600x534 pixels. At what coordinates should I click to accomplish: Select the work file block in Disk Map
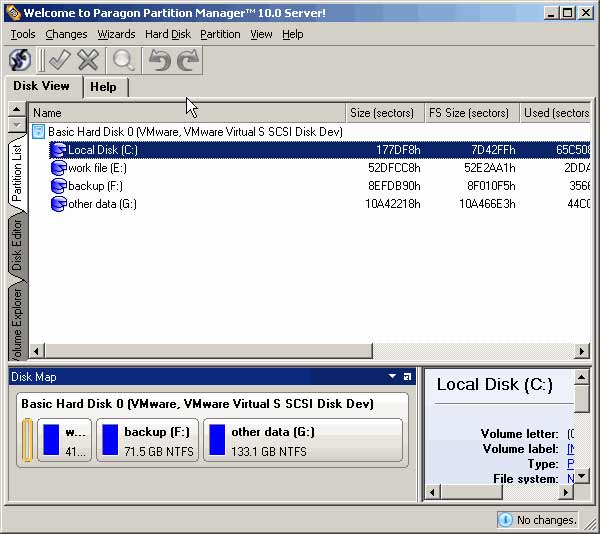pos(64,440)
